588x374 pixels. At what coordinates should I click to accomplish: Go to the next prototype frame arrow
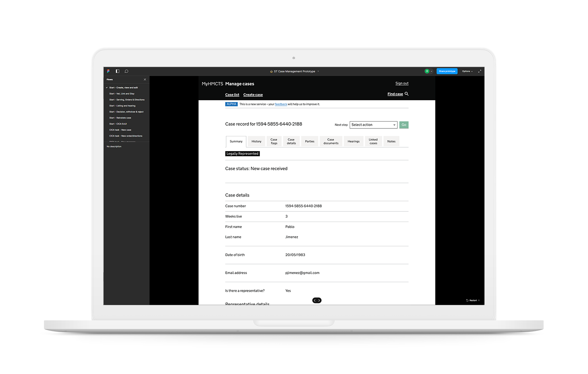(x=319, y=300)
